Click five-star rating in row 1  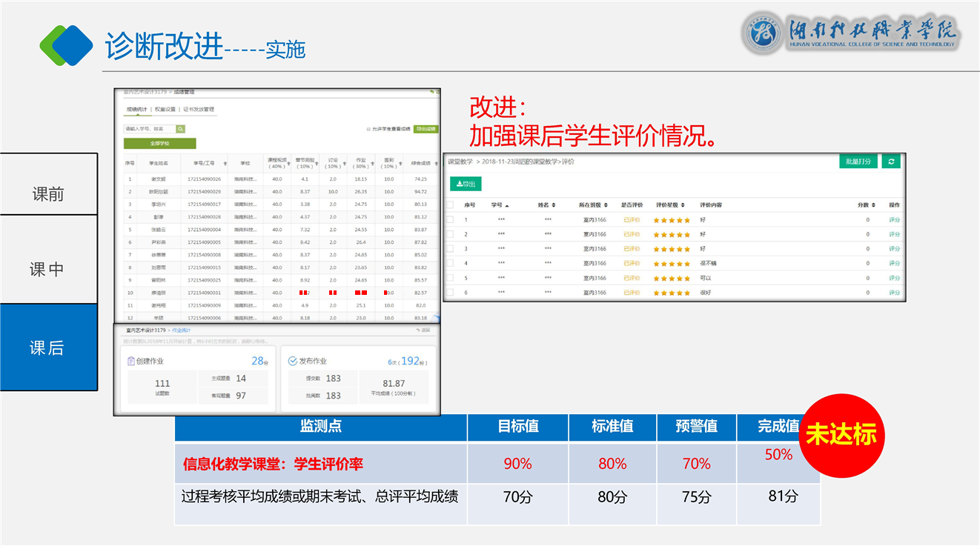pyautogui.click(x=671, y=220)
